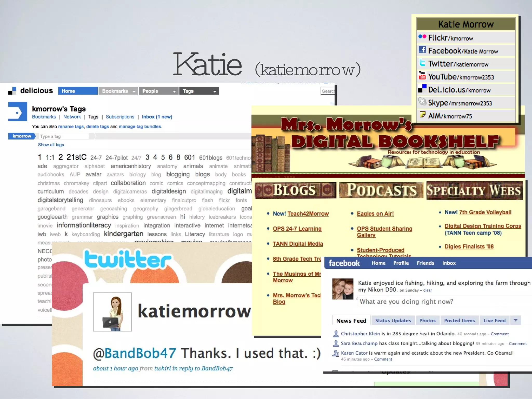Viewport: 532px width, 399px height.
Task: Open the Facebook Profile menu item
Action: point(401,263)
